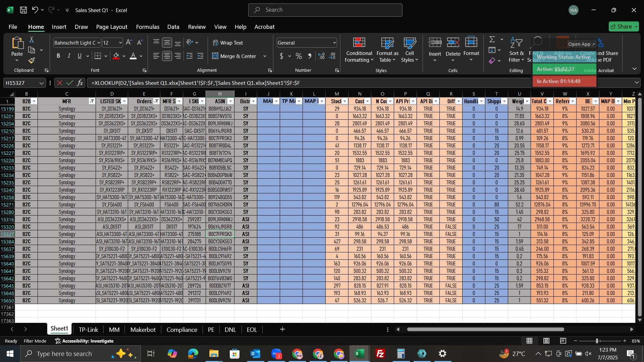This screenshot has height=362, width=644.
Task: Click the Save icon in title bar
Action: point(23,10)
